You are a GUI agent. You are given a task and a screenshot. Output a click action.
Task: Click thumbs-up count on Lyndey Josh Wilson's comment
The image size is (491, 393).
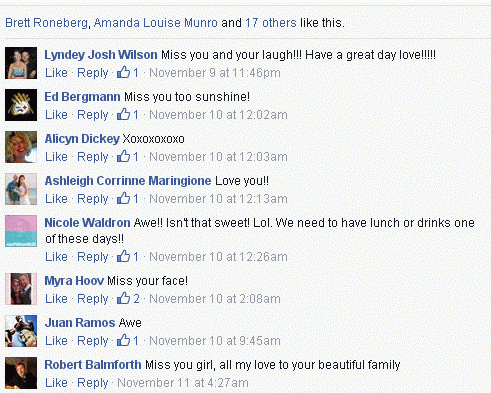click(x=128, y=72)
